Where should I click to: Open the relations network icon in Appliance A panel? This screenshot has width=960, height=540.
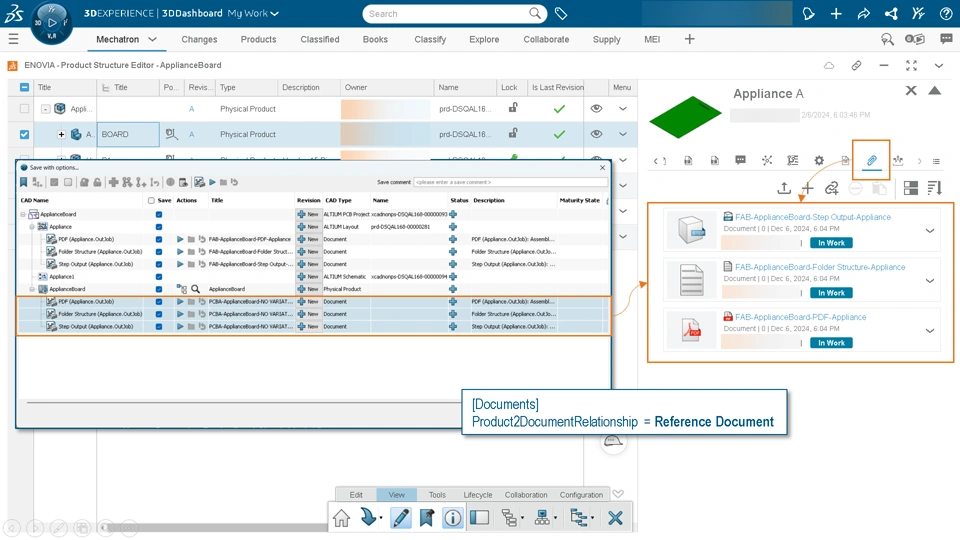767,160
